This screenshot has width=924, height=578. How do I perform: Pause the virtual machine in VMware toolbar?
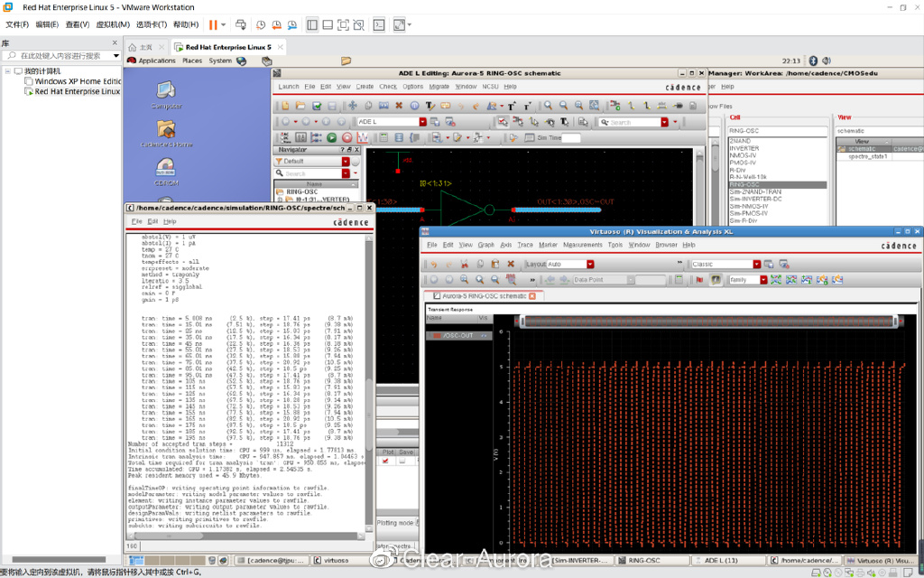pos(213,24)
